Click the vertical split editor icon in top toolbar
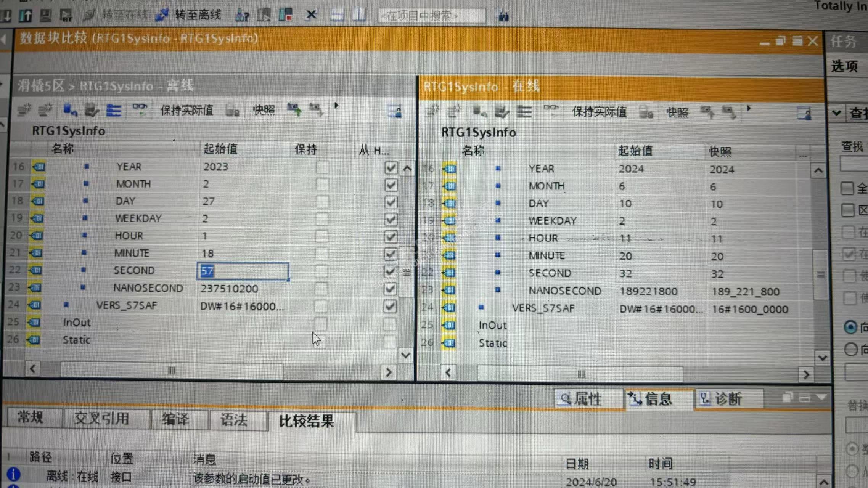Viewport: 868px width, 488px height. click(x=359, y=15)
